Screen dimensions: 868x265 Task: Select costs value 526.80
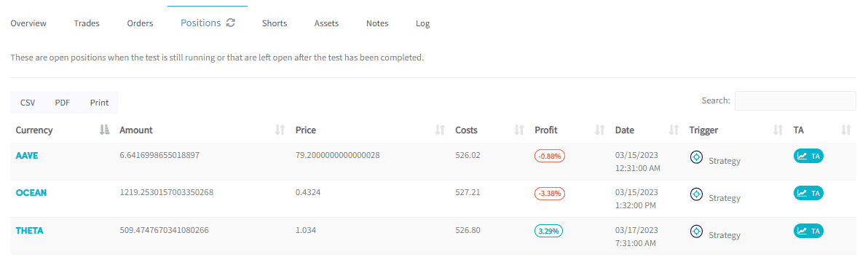coord(467,230)
